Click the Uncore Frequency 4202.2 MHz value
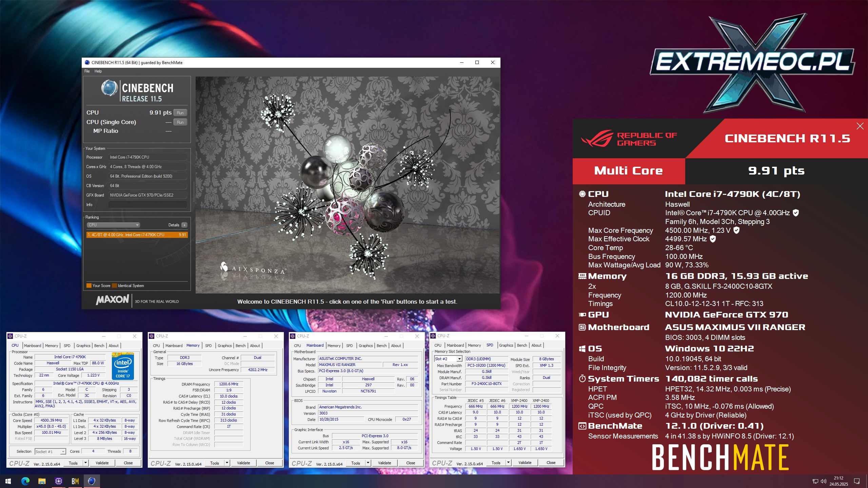Image resolution: width=868 pixels, height=488 pixels. (x=258, y=370)
